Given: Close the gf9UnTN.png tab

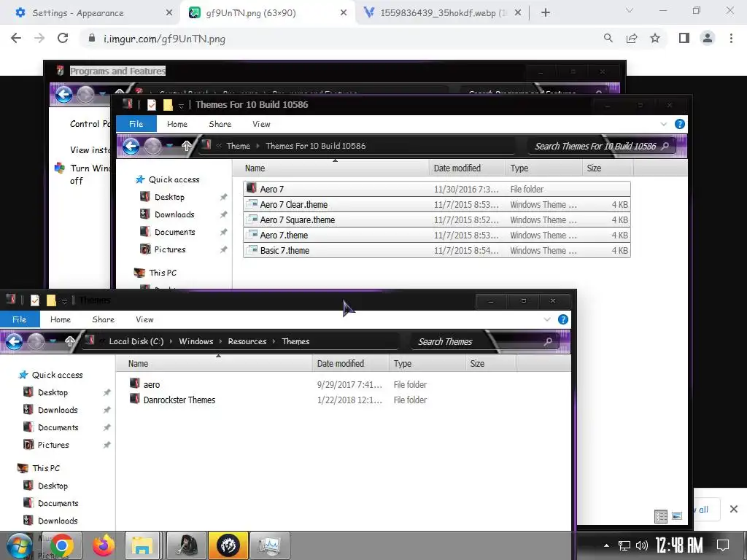Looking at the screenshot, I should (344, 13).
